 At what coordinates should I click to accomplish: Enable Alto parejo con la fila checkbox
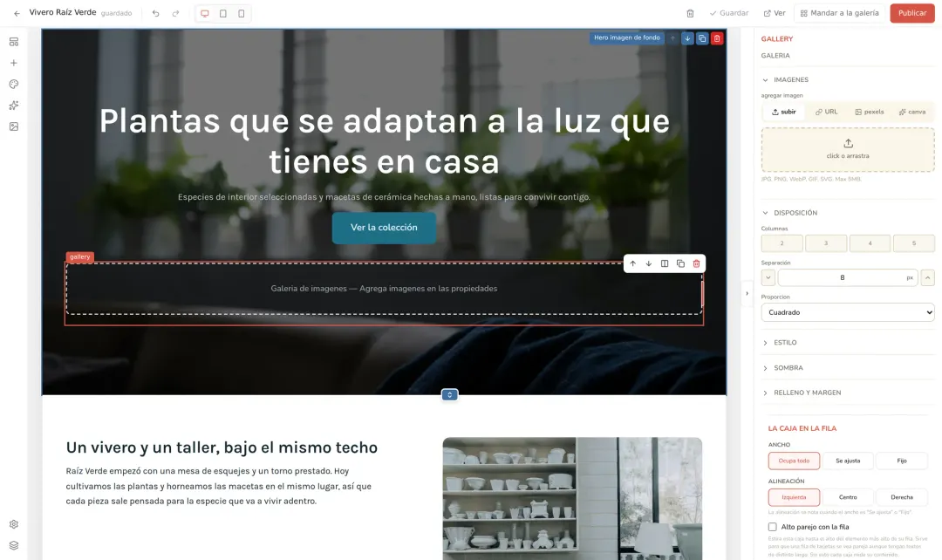[773, 527]
